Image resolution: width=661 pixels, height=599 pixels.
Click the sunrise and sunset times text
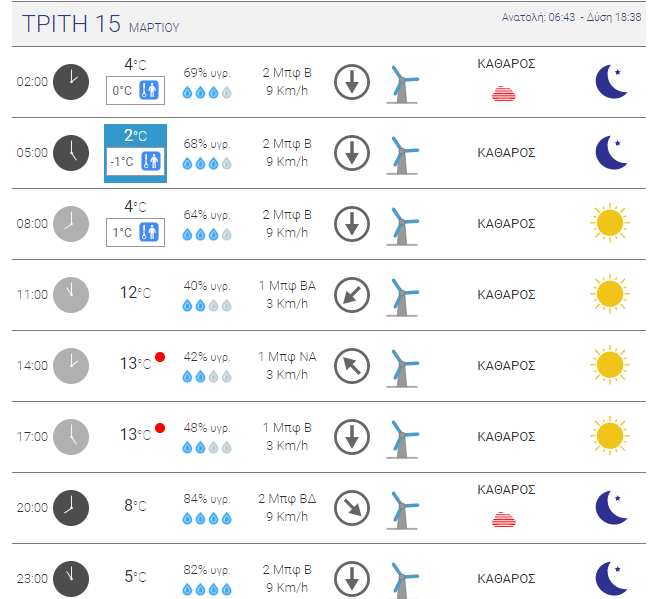click(571, 18)
